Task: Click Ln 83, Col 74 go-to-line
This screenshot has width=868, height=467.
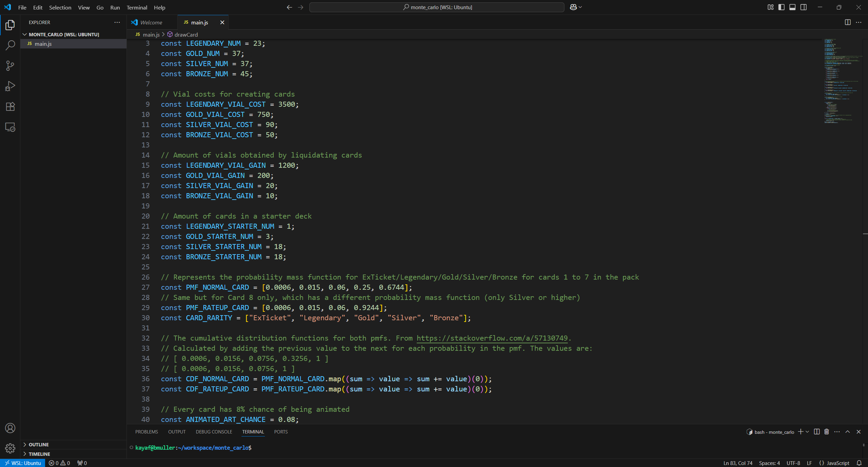Action: point(738,463)
